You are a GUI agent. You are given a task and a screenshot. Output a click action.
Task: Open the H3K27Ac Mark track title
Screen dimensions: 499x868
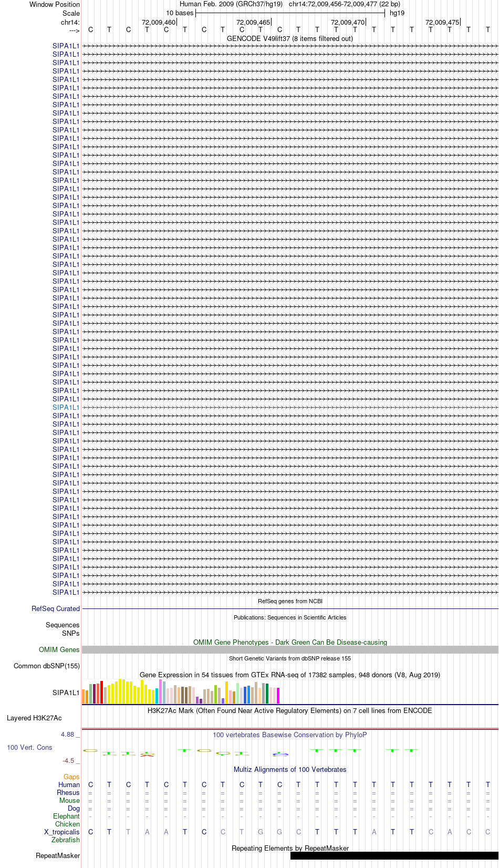[290, 710]
